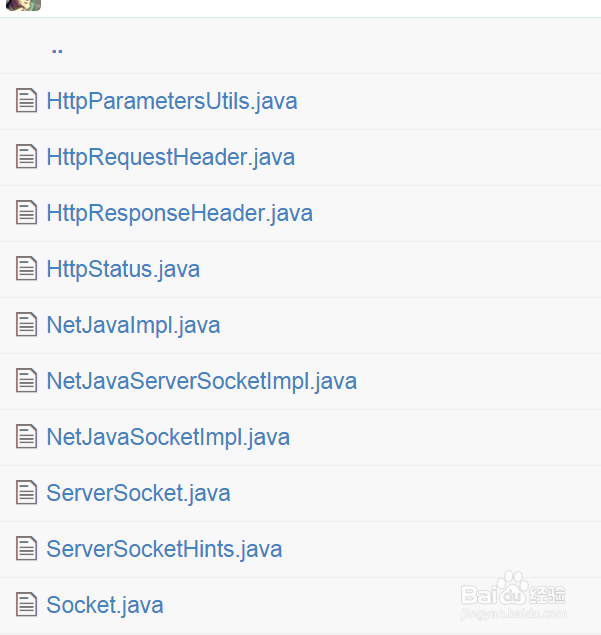The image size is (601, 635).
Task: Click file icon beside HttpStatus.java
Action: point(26,269)
